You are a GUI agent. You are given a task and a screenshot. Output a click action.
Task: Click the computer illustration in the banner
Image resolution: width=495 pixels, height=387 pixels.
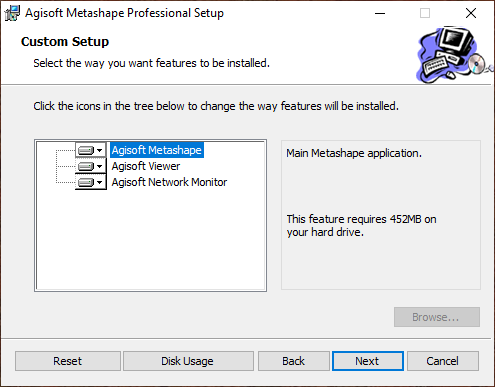point(454,55)
